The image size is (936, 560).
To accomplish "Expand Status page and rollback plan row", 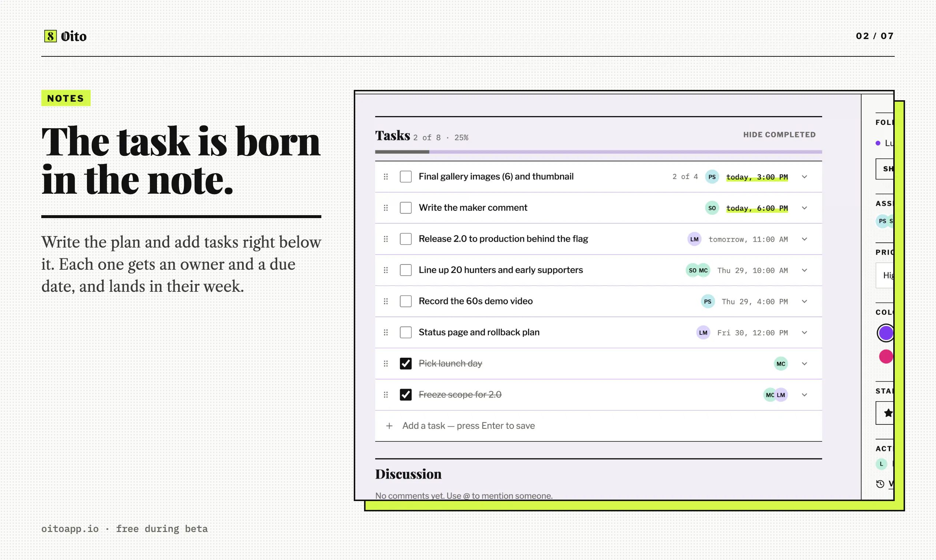I will tap(804, 332).
